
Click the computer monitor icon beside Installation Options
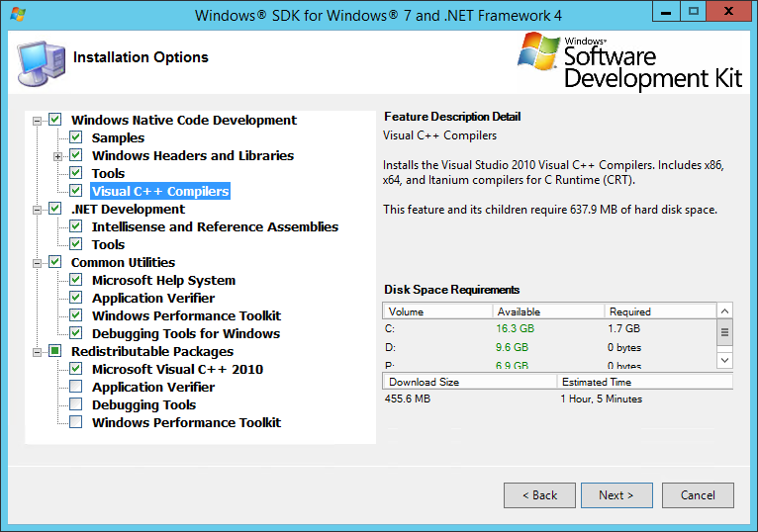[x=42, y=64]
